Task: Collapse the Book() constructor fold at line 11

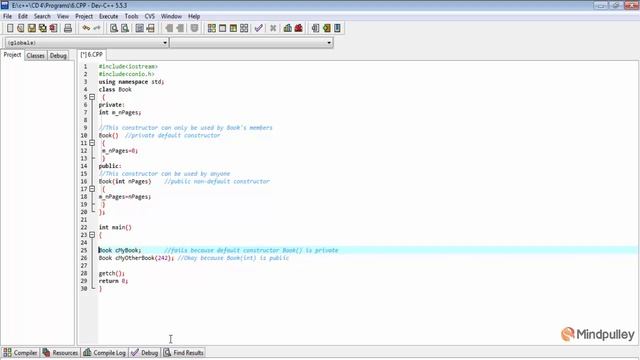Action: click(x=92, y=143)
